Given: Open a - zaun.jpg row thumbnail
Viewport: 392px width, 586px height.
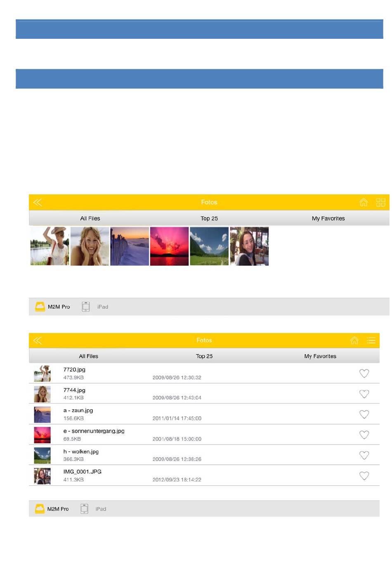Looking at the screenshot, I should coord(42,414).
